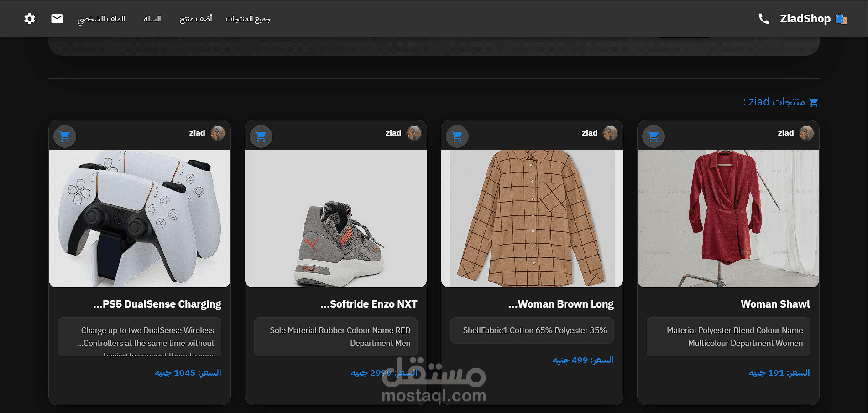
Task: View the red shawl dress product image
Action: click(728, 219)
